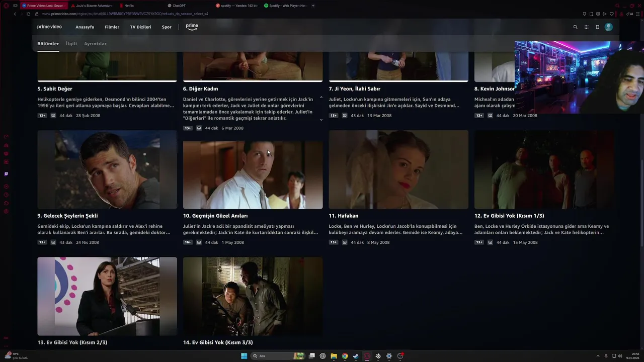This screenshot has width=644, height=362.
Task: Open title 14. Ev Gibisi Yok (Kısım 3/3)
Action: [x=218, y=342]
